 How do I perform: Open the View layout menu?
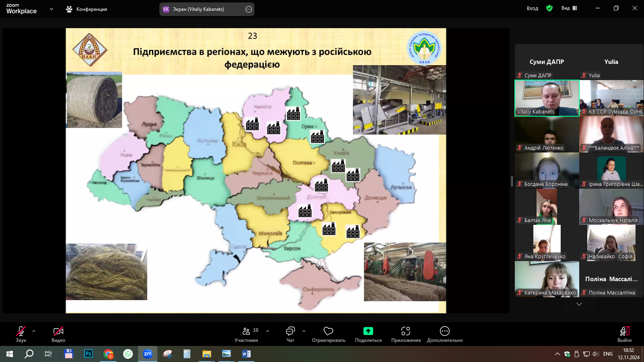tap(569, 8)
